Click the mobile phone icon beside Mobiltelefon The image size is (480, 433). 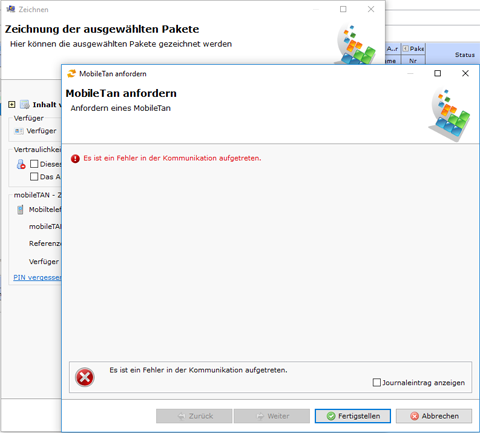coord(20,210)
